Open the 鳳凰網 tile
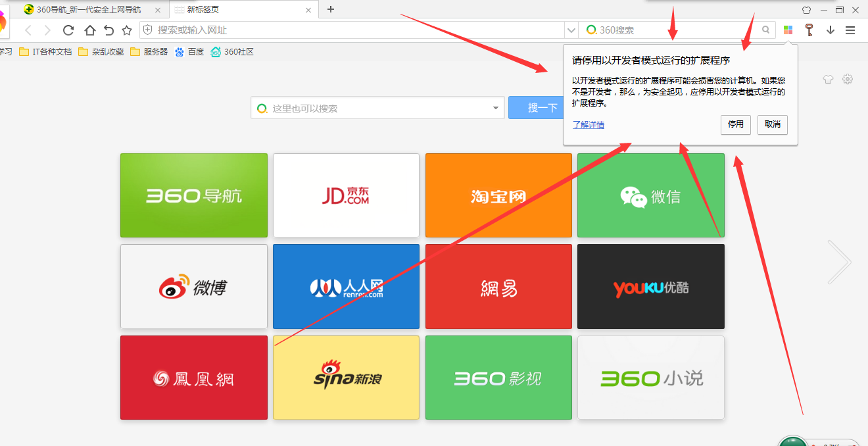This screenshot has width=868, height=446. point(194,378)
